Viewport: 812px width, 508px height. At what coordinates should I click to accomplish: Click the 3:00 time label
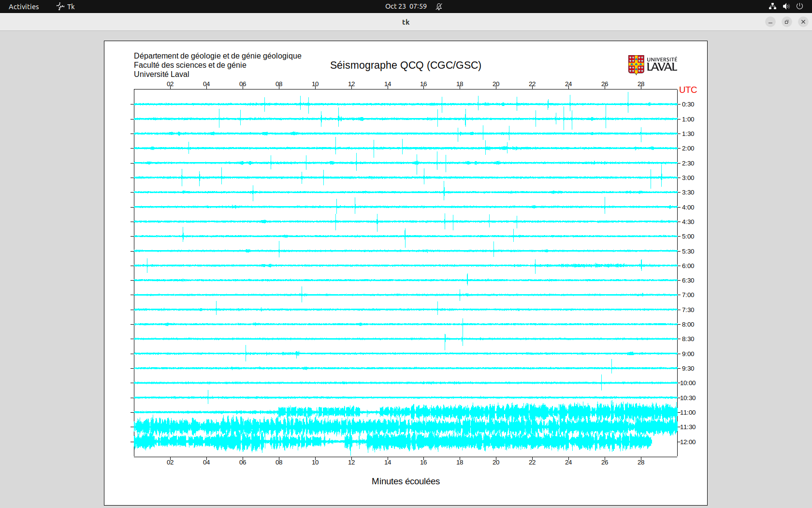pos(688,178)
